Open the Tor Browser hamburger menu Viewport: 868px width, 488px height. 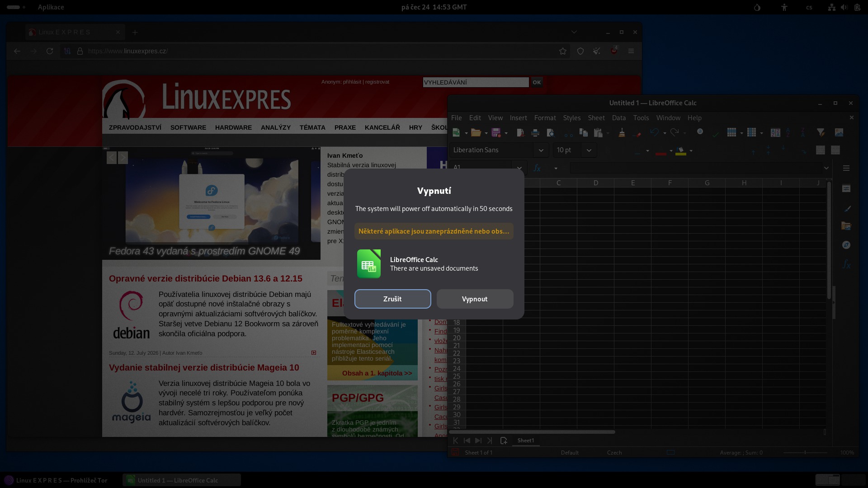tap(631, 51)
